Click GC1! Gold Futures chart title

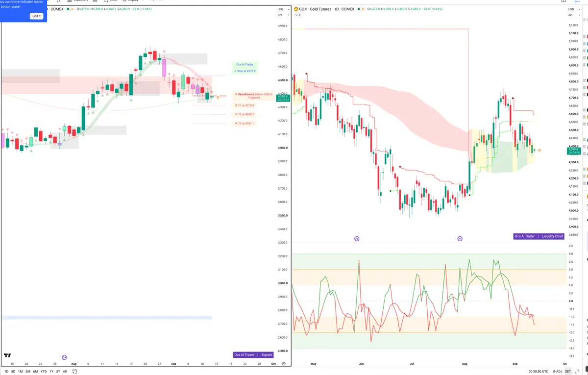[326, 9]
